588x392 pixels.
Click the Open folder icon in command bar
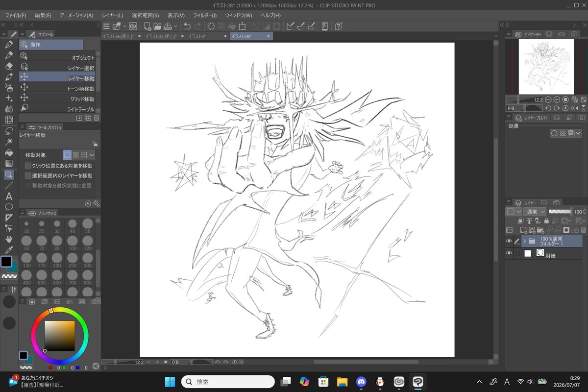pyautogui.click(x=157, y=26)
